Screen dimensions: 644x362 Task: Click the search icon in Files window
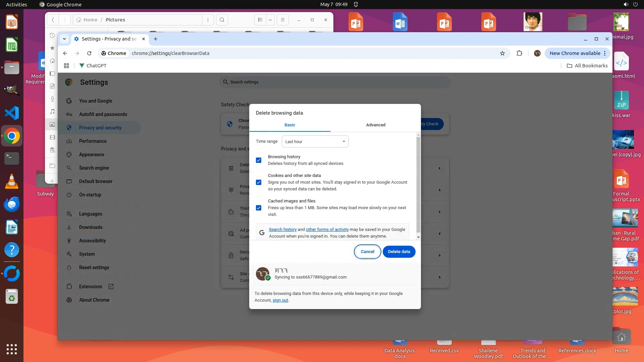222,20
